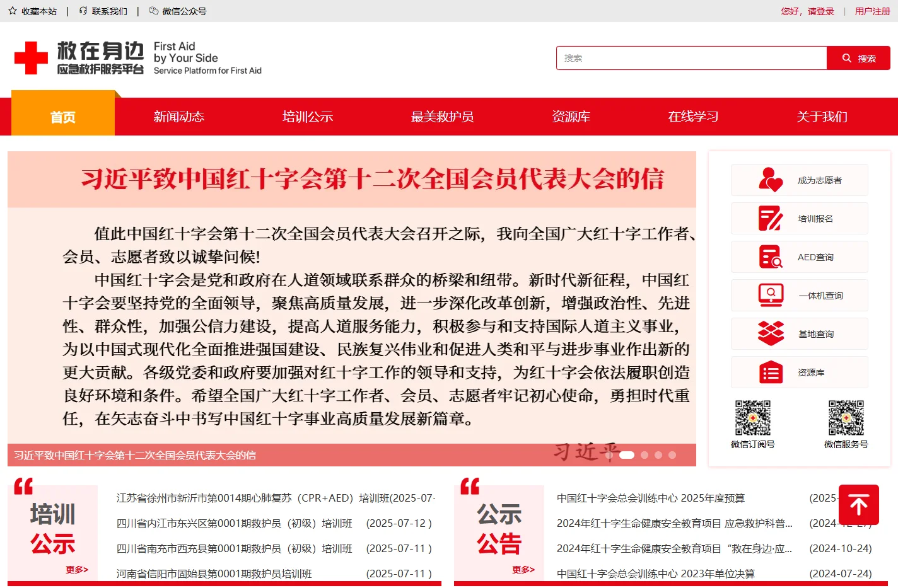Click the 培训公示 section heading
The height and width of the screenshot is (588, 898).
[53, 528]
